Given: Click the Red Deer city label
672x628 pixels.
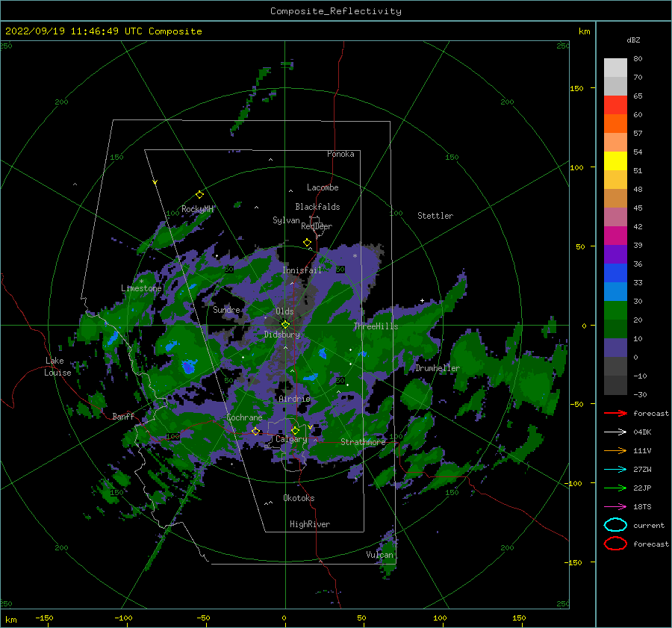Looking at the screenshot, I should click(x=317, y=226).
